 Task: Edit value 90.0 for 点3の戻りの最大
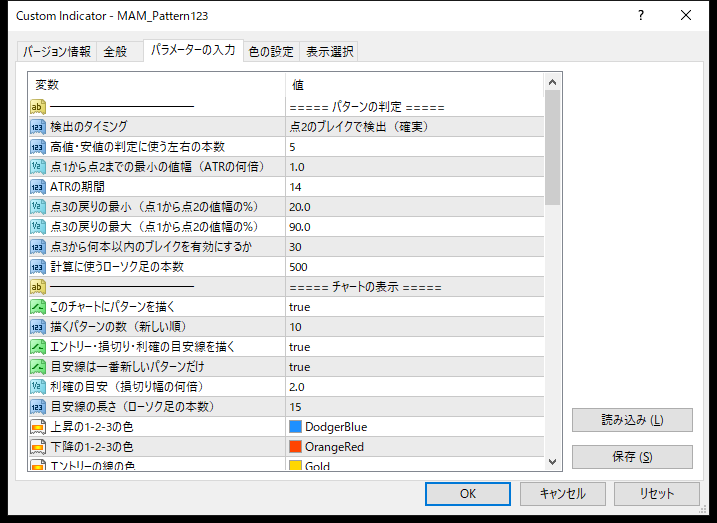pyautogui.click(x=415, y=227)
